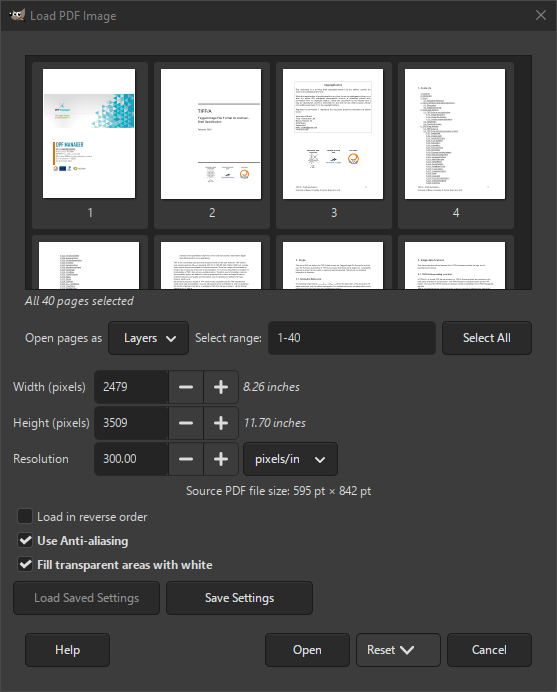Screen dimensions: 557x692
Task: Click the Save Settings button
Action: click(239, 598)
